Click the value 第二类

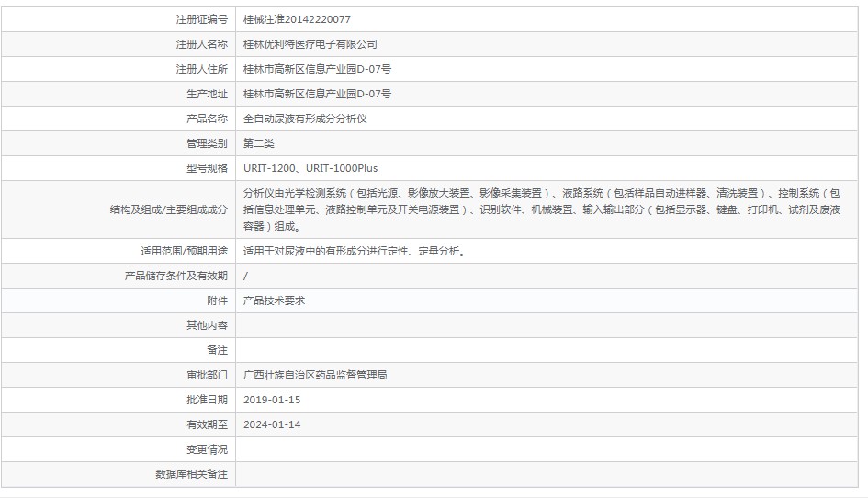tap(258, 143)
